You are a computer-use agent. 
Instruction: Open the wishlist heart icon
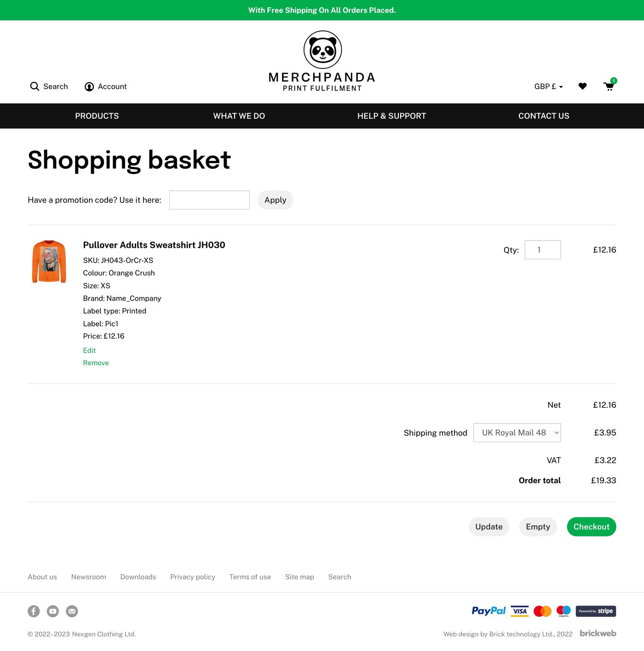582,86
